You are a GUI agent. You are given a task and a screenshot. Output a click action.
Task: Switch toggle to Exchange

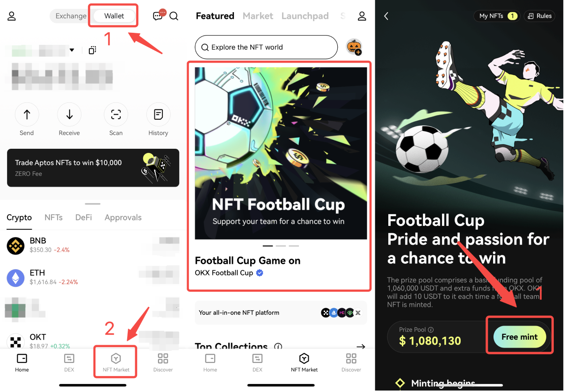pos(71,16)
